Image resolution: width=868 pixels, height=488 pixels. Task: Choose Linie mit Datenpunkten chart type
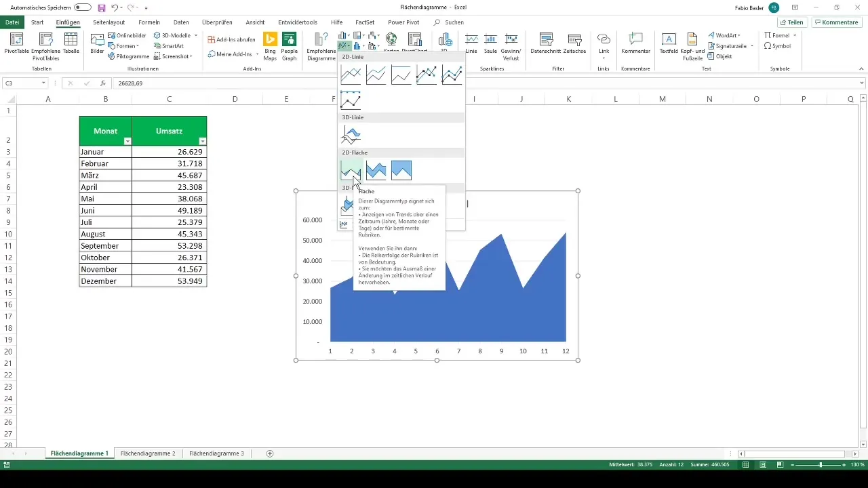[426, 75]
